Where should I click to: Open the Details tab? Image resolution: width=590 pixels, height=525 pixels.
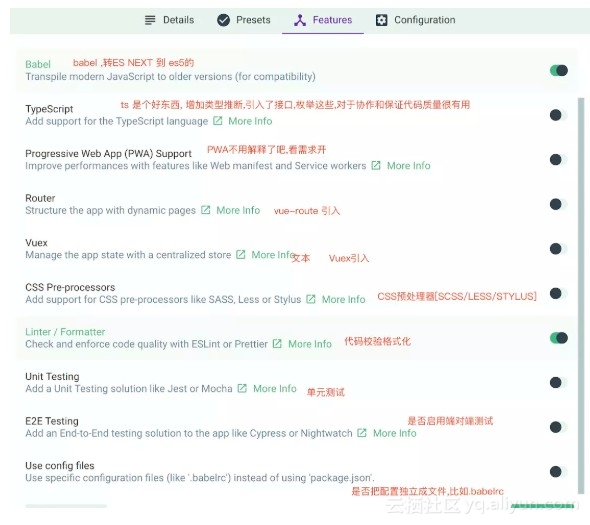click(x=170, y=20)
